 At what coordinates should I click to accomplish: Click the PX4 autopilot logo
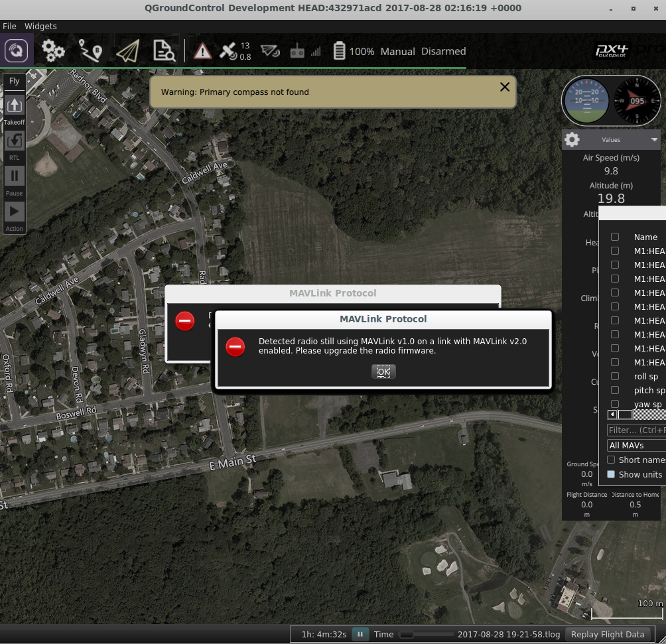pyautogui.click(x=611, y=51)
